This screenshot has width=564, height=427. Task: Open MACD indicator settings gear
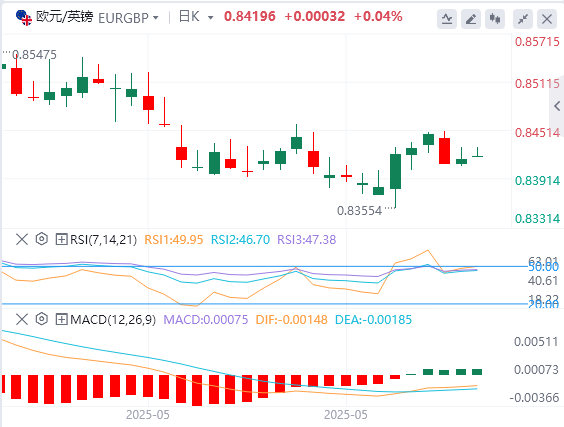point(42,319)
